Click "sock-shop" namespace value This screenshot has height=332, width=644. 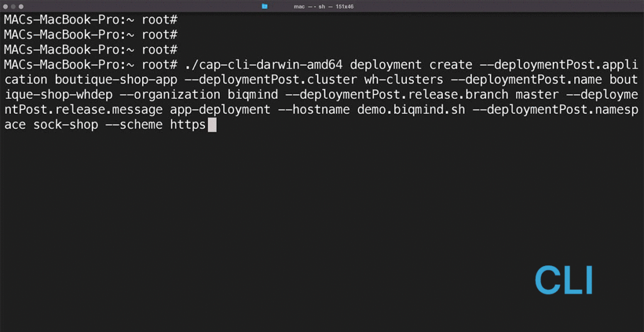point(65,125)
